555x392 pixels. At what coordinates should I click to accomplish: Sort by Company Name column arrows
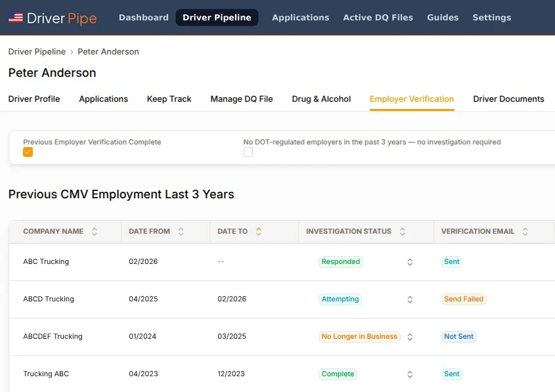(x=95, y=231)
